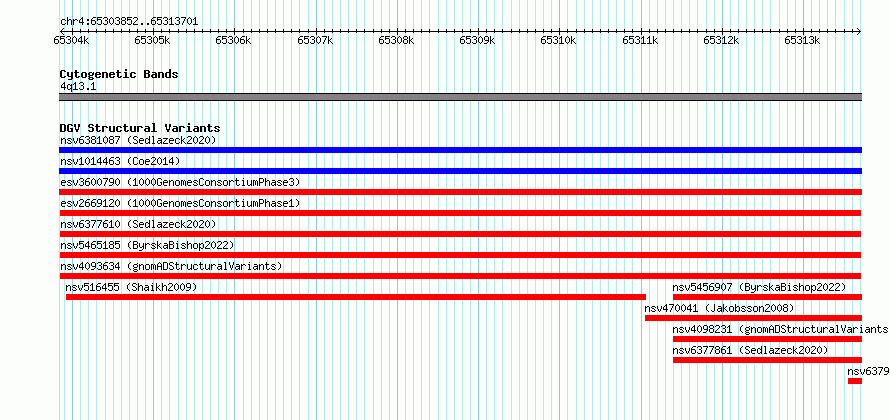Click the 65311k ruler label
The height and width of the screenshot is (420, 890).
coord(641,40)
